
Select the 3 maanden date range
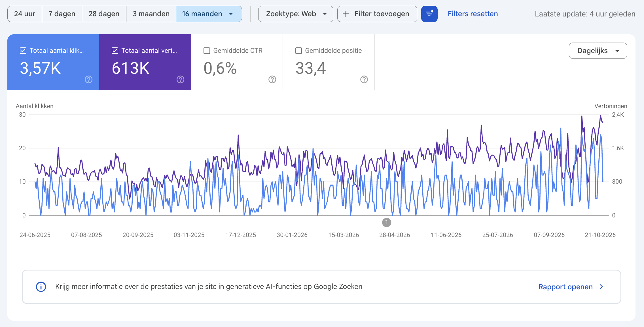pyautogui.click(x=151, y=14)
